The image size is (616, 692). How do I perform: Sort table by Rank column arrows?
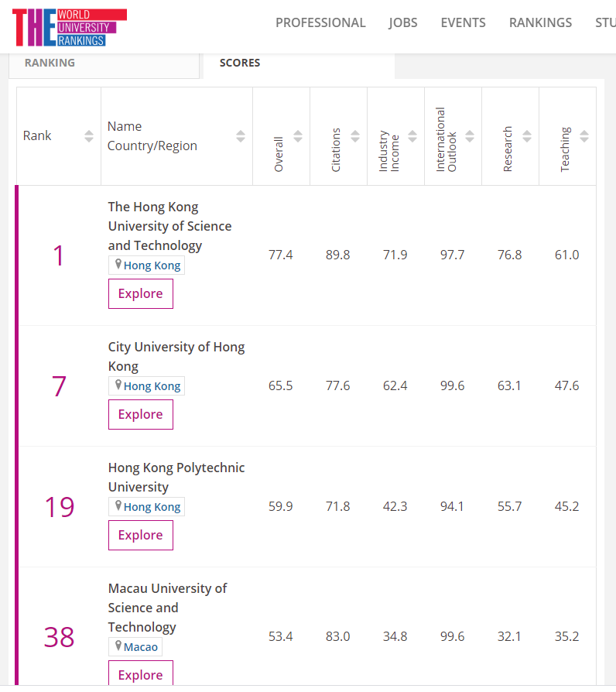coord(89,136)
